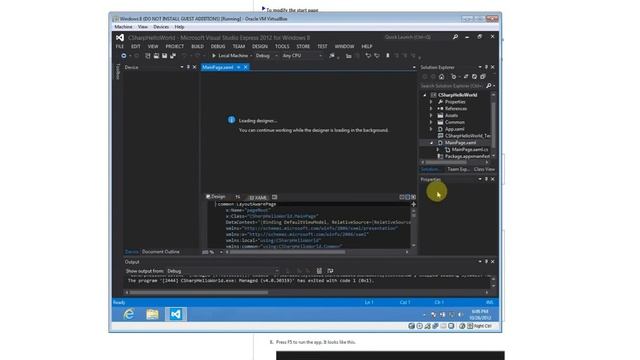Switch to the Design tab
The image size is (640, 360).
tap(215, 197)
